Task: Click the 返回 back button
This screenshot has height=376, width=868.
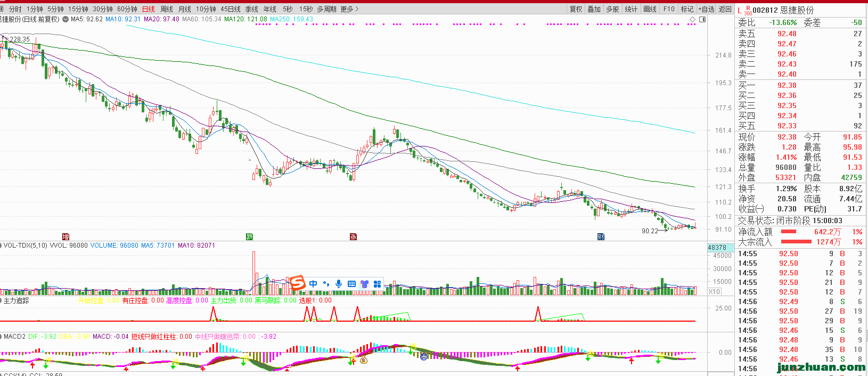Action: pyautogui.click(x=725, y=9)
